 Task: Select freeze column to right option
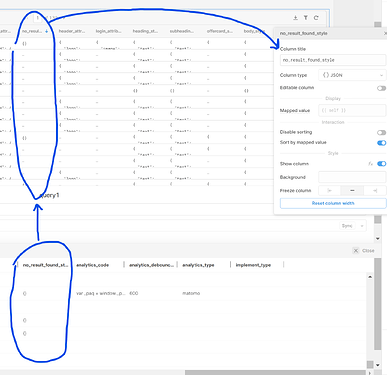click(375, 190)
